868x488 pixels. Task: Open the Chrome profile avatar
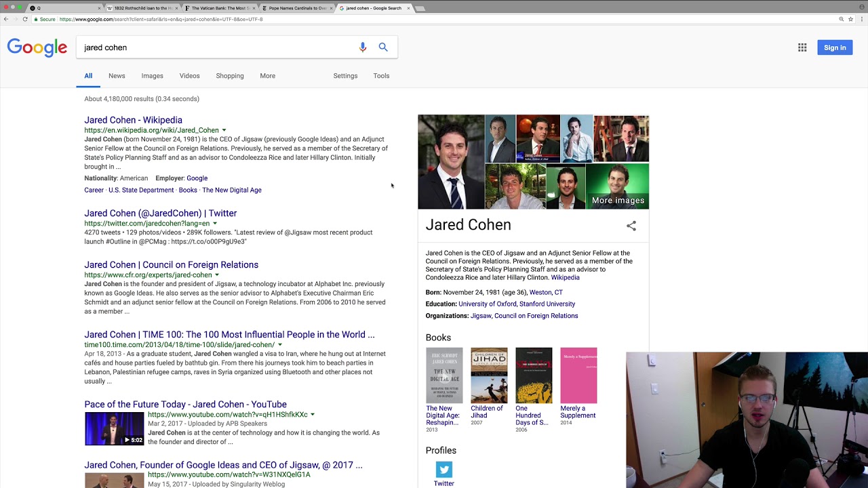click(x=861, y=7)
